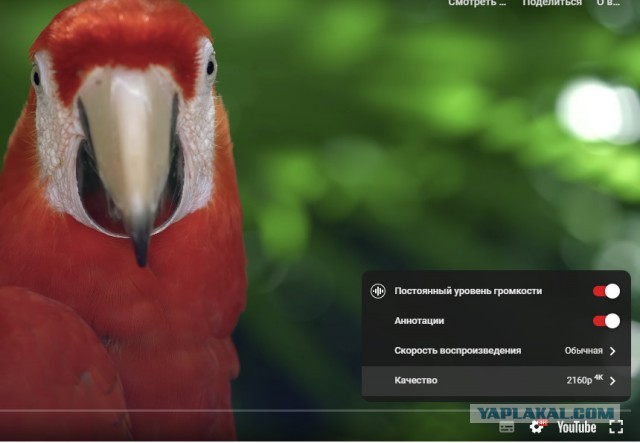The height and width of the screenshot is (443, 640).
Task: Click the settings gear icon
Action: coord(537,427)
